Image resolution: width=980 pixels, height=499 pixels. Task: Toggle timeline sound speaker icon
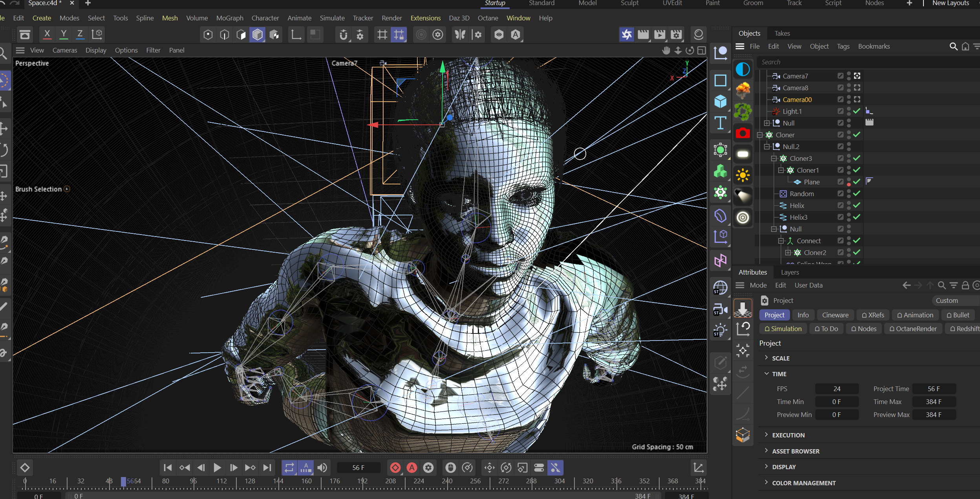coord(322,468)
